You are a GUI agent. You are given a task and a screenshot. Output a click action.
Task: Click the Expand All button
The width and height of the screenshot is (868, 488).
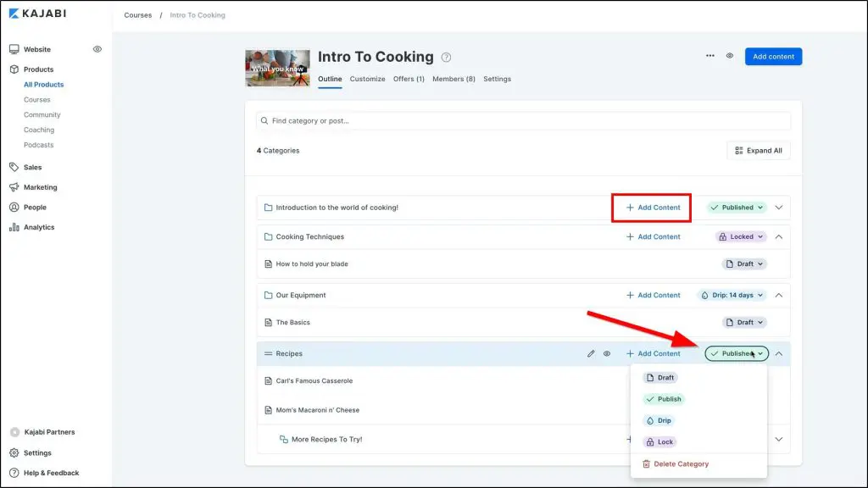coord(758,151)
